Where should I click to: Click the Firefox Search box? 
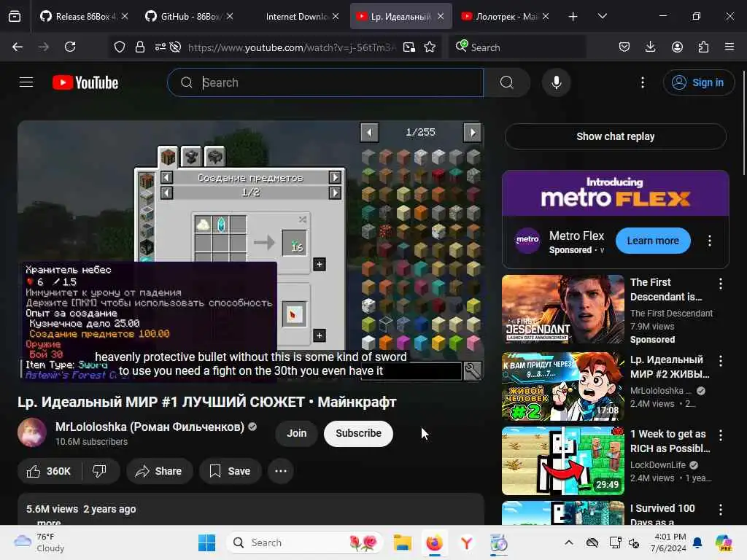coord(518,47)
